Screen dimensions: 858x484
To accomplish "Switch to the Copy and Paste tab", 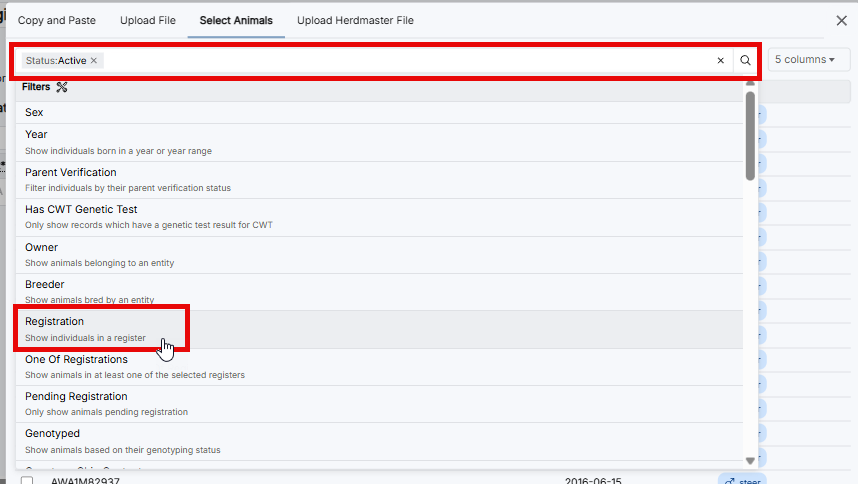I will tap(57, 20).
